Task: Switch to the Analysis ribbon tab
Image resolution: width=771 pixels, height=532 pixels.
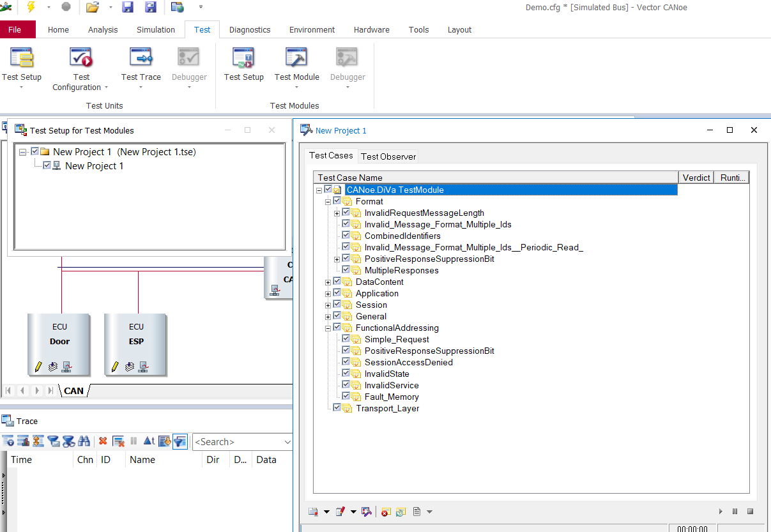Action: coord(103,29)
